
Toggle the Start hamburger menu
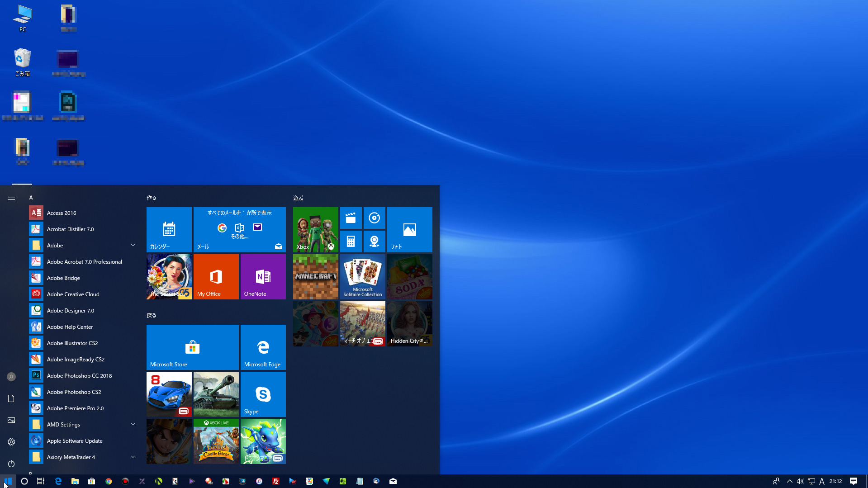(11, 198)
